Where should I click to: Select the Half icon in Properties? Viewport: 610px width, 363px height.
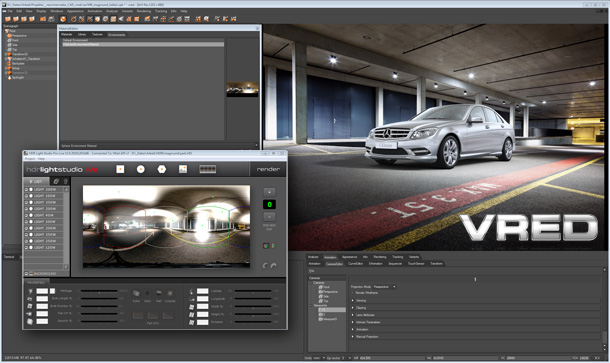tap(159, 293)
